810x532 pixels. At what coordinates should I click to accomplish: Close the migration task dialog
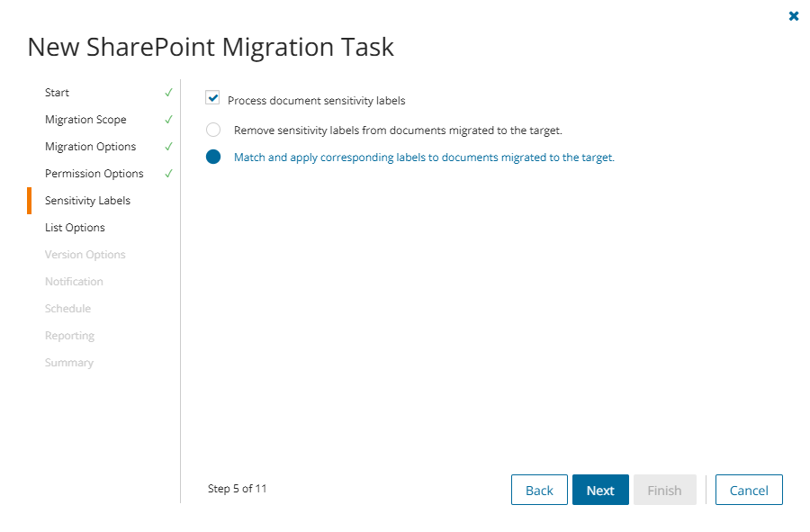click(x=794, y=16)
